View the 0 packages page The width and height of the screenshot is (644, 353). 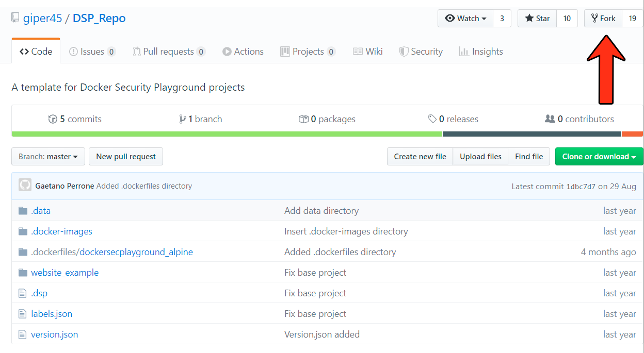click(x=327, y=119)
